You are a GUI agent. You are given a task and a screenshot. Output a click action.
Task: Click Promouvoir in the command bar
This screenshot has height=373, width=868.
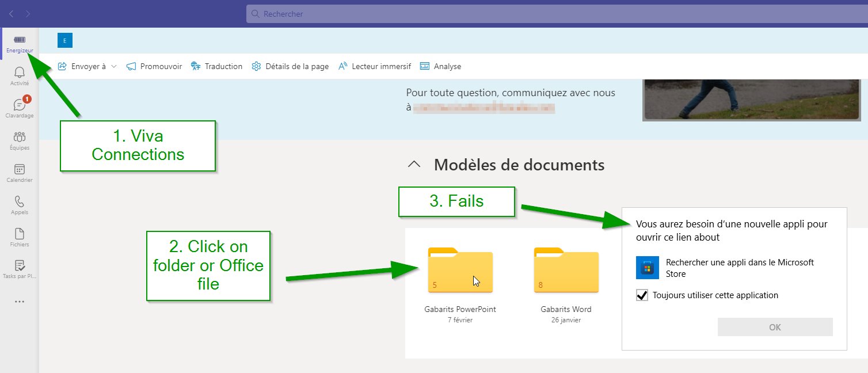[154, 66]
